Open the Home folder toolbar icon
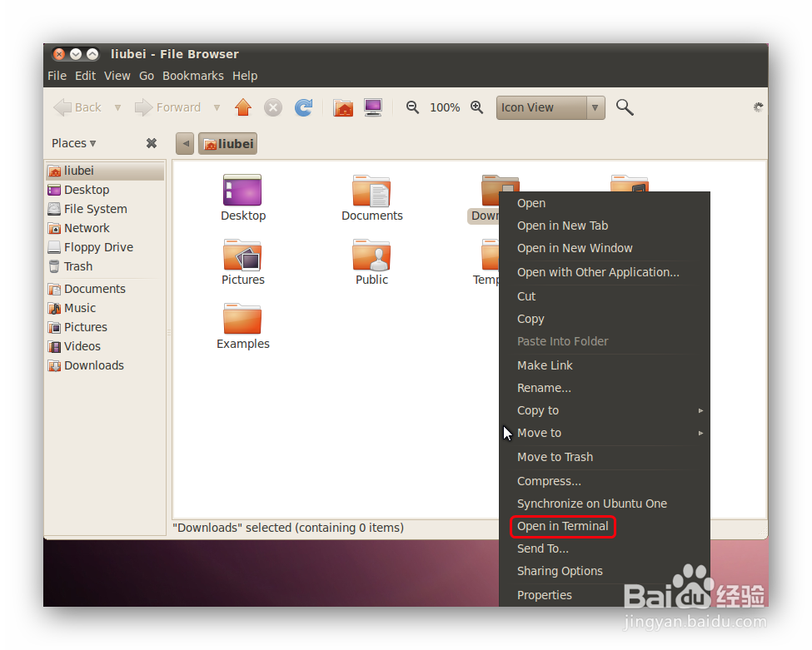 point(343,107)
